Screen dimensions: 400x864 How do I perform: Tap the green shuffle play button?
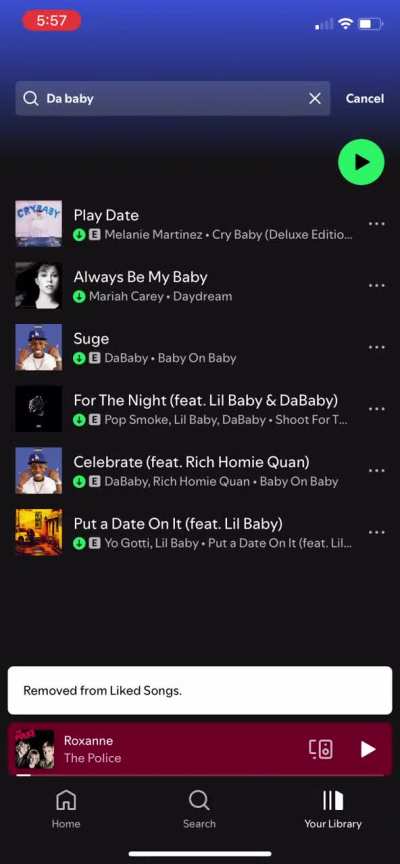tap(361, 162)
